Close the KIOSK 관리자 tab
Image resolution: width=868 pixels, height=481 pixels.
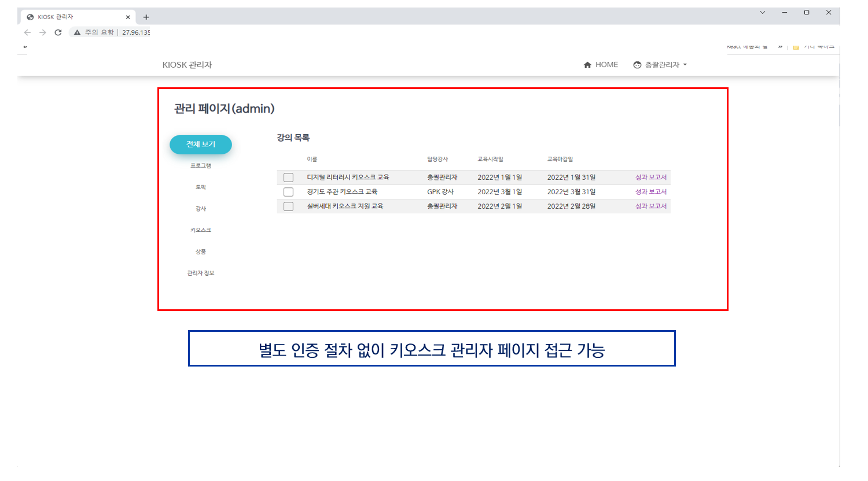(128, 17)
